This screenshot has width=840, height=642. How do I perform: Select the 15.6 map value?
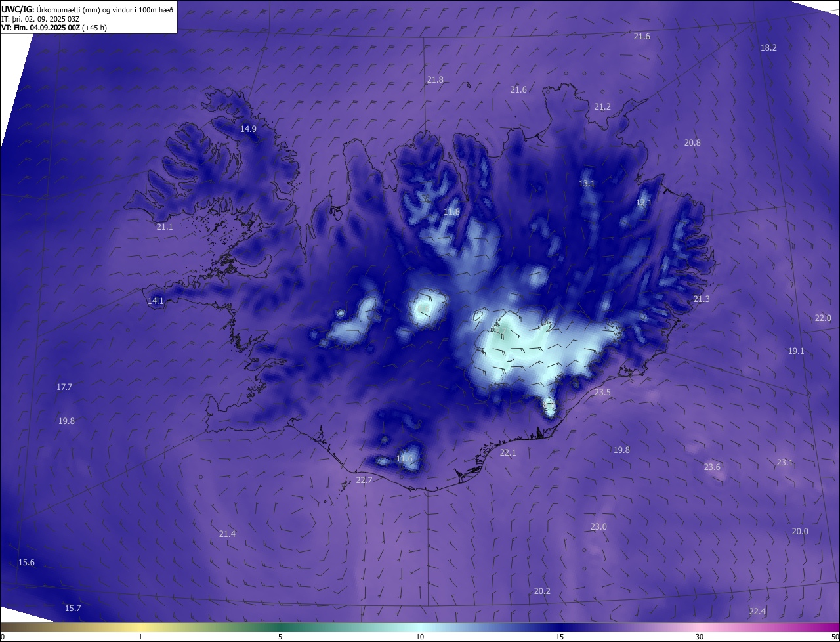(x=26, y=562)
